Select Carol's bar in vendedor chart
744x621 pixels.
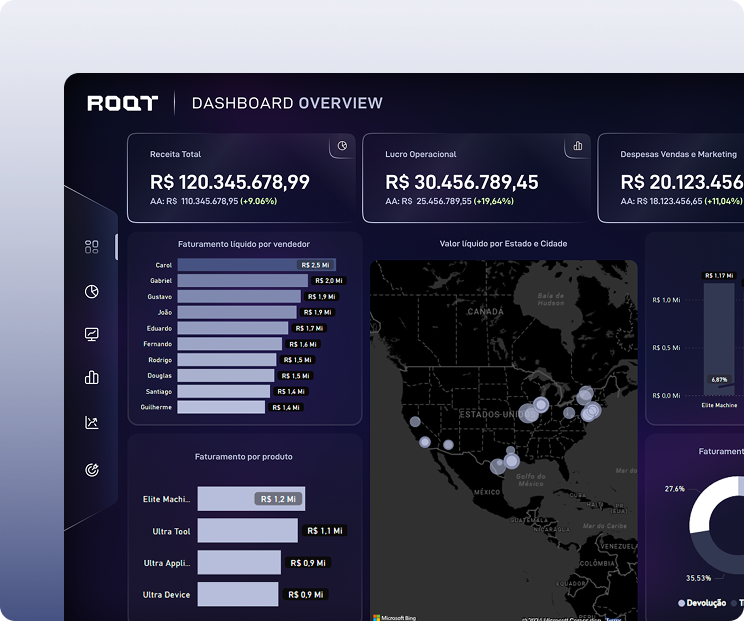pos(257,265)
